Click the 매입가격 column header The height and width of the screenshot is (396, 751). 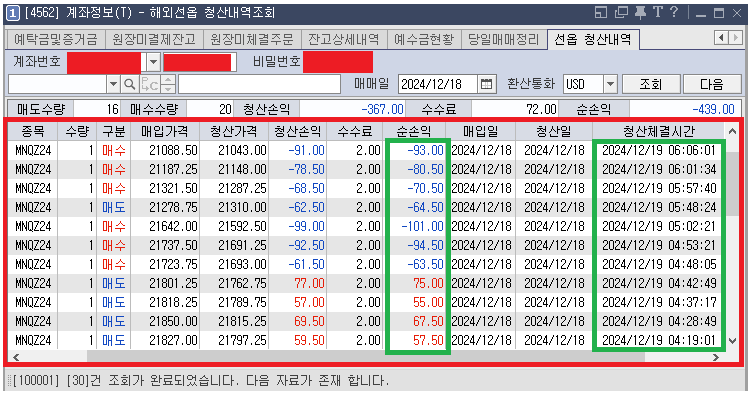(x=165, y=131)
